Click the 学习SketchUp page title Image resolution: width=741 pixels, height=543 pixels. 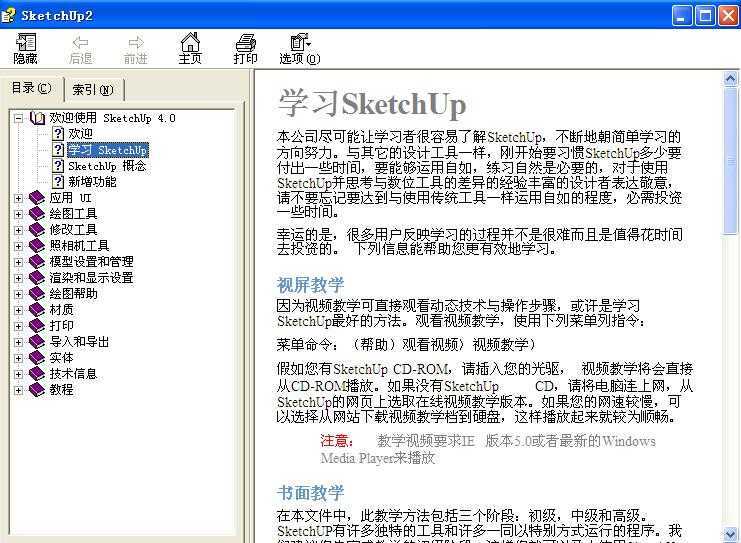[x=372, y=103]
